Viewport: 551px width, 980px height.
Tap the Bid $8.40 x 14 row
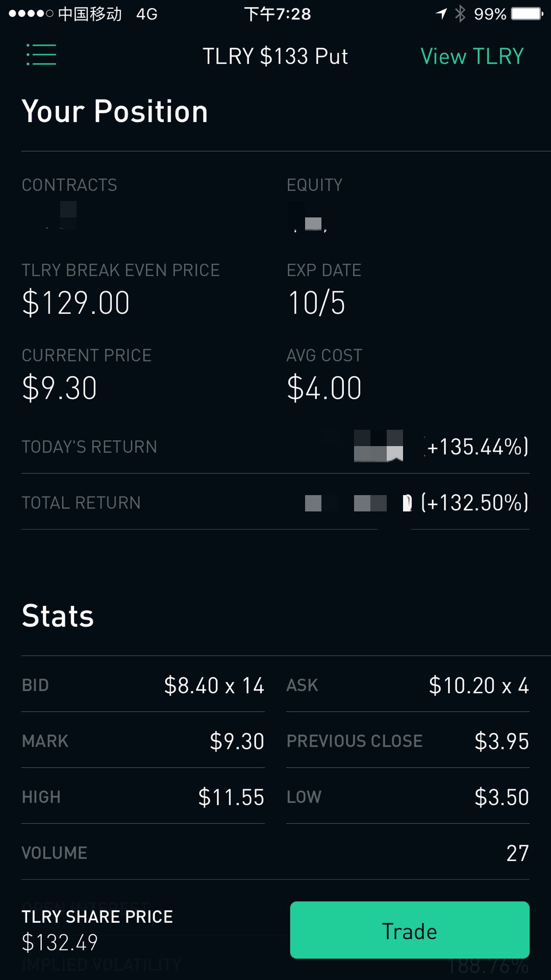(143, 685)
